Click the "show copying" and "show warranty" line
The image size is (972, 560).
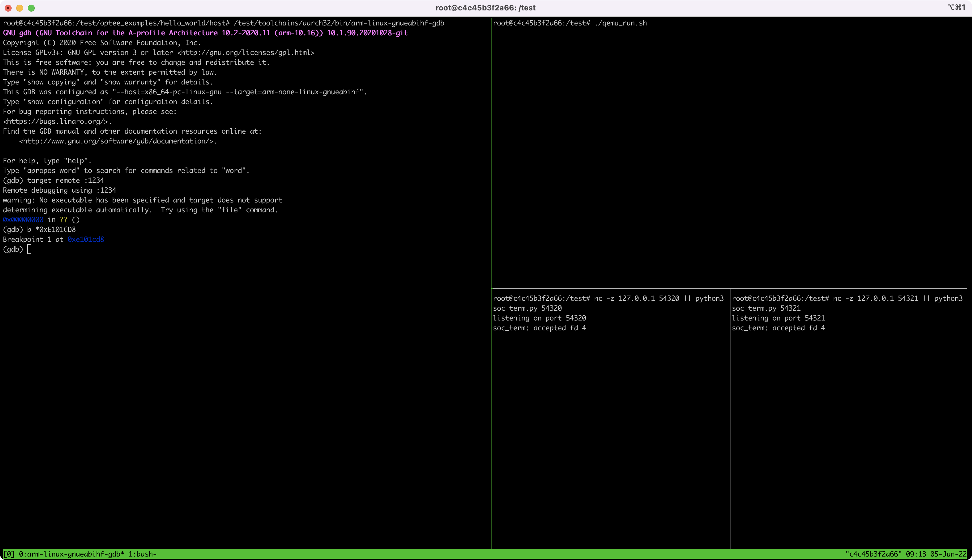click(x=108, y=82)
